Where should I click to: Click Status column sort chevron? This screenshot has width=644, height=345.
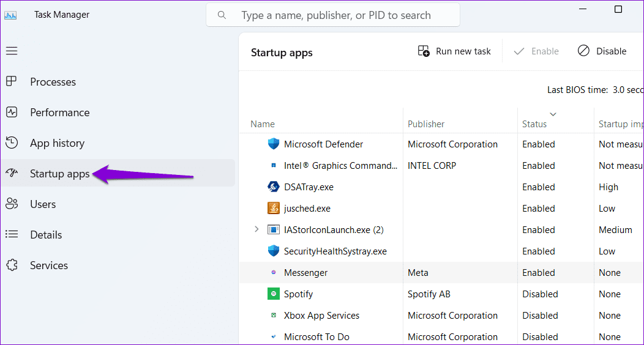click(553, 114)
